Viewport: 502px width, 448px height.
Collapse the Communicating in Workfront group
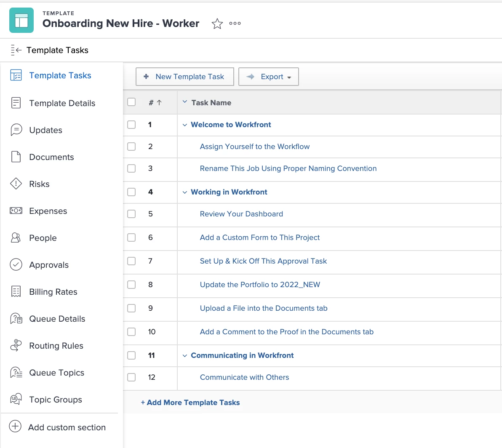[x=185, y=356]
